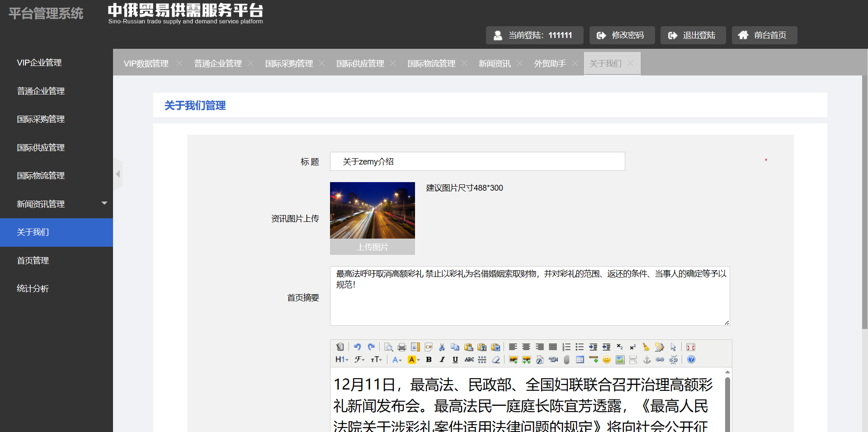Screen dimensions: 868x432
Task: Increase indent in editor
Action: [593, 347]
